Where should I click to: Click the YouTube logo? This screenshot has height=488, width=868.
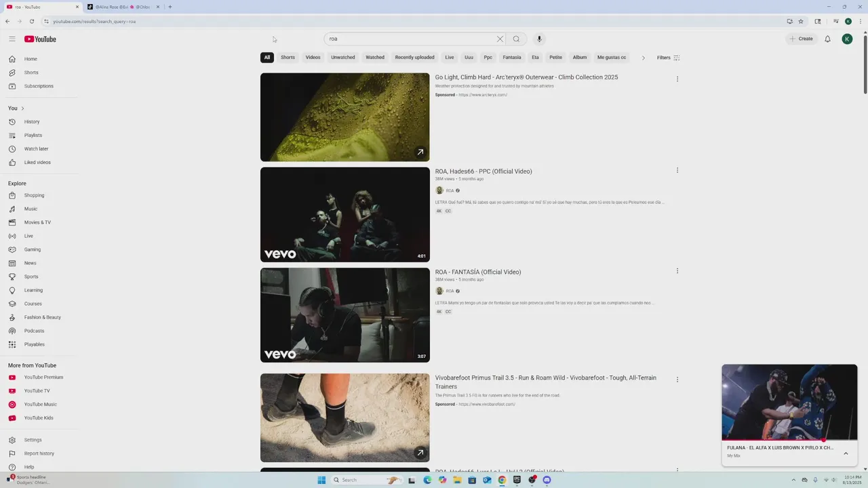[41, 39]
